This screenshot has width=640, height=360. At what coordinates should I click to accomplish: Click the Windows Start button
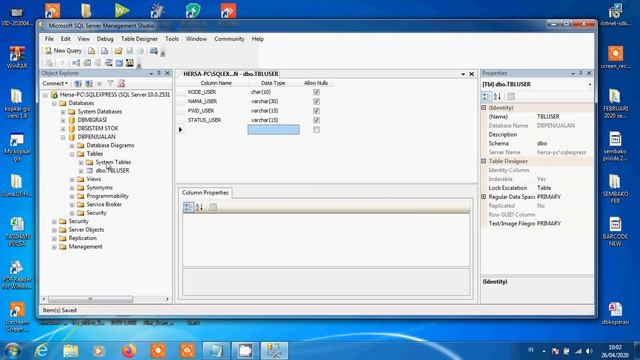pyautogui.click(x=12, y=351)
